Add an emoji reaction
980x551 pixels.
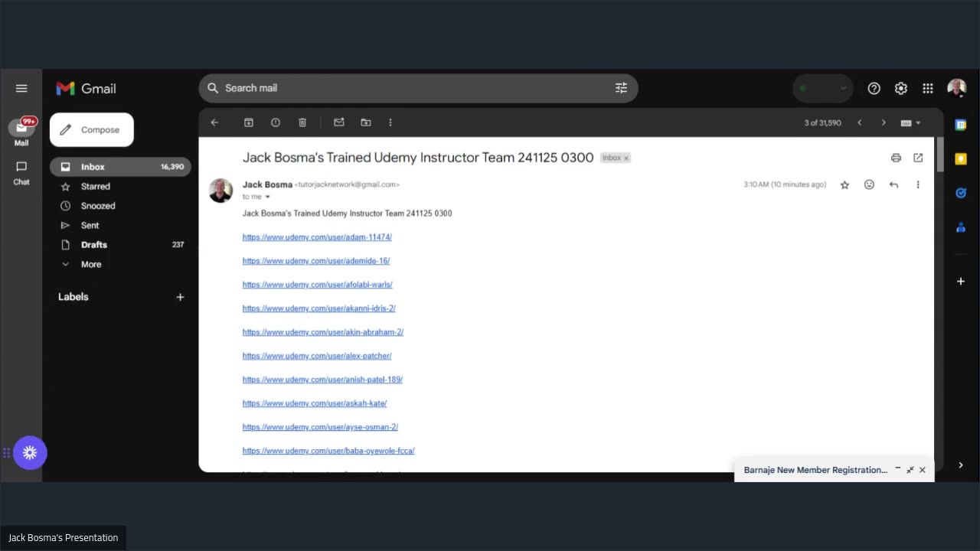pos(869,184)
